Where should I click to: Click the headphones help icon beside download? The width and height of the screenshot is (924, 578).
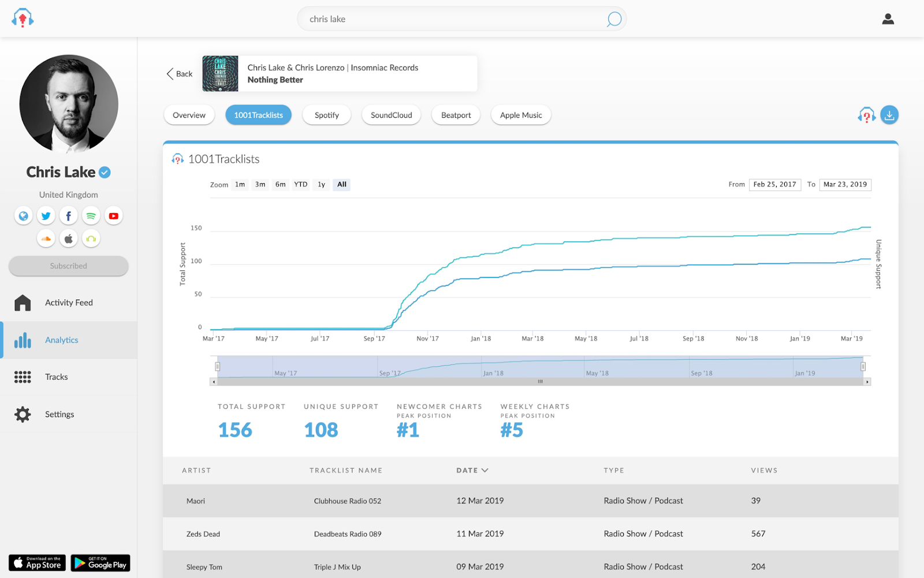click(x=866, y=115)
